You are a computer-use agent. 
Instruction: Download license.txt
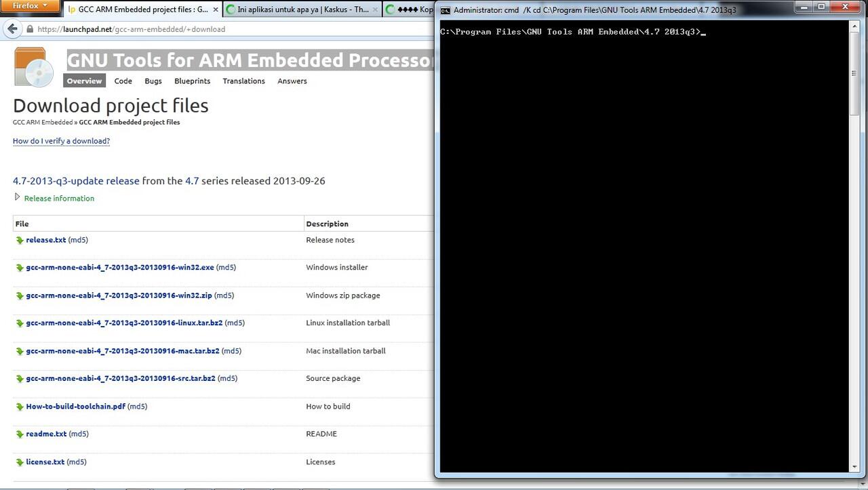tap(45, 462)
